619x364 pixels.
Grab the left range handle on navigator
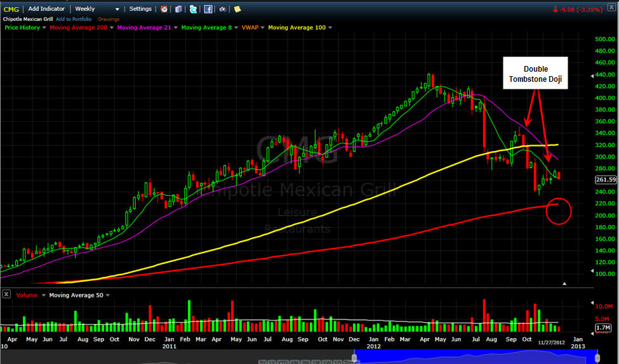(354, 358)
